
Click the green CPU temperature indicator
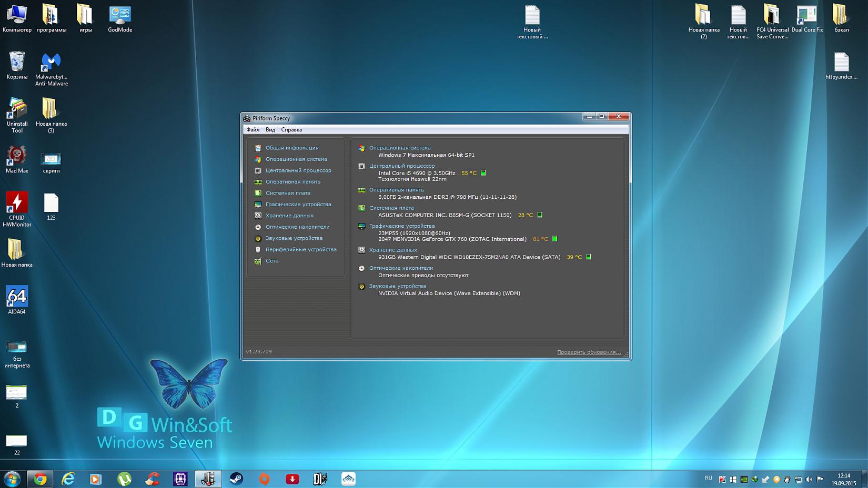483,173
